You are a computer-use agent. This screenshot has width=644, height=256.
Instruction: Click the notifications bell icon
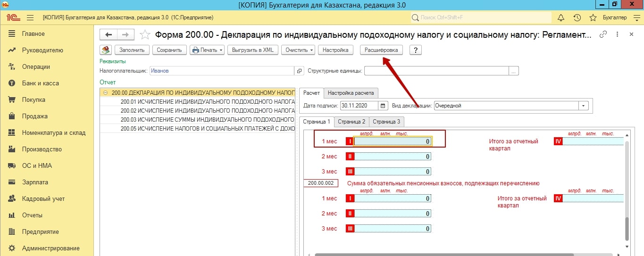pos(561,18)
